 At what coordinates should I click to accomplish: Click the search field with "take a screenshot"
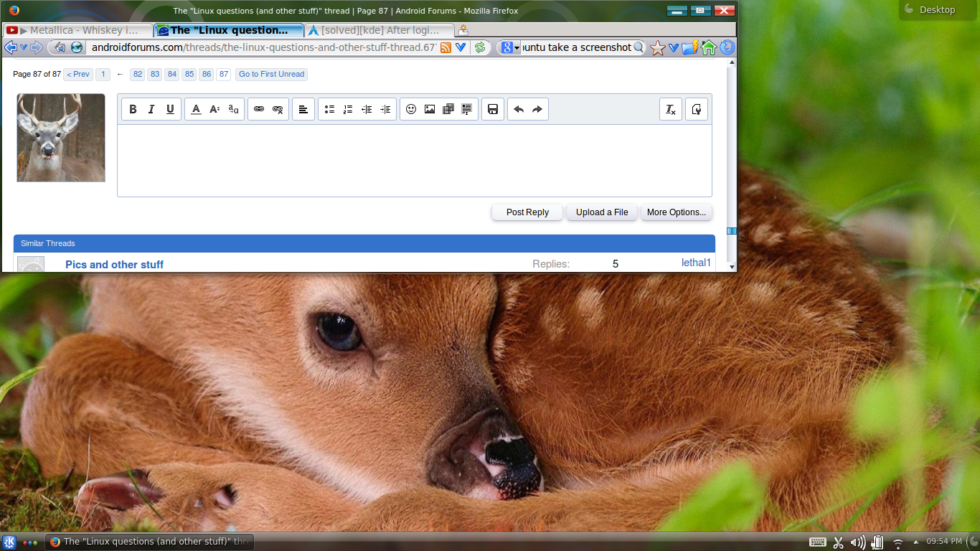[x=577, y=47]
